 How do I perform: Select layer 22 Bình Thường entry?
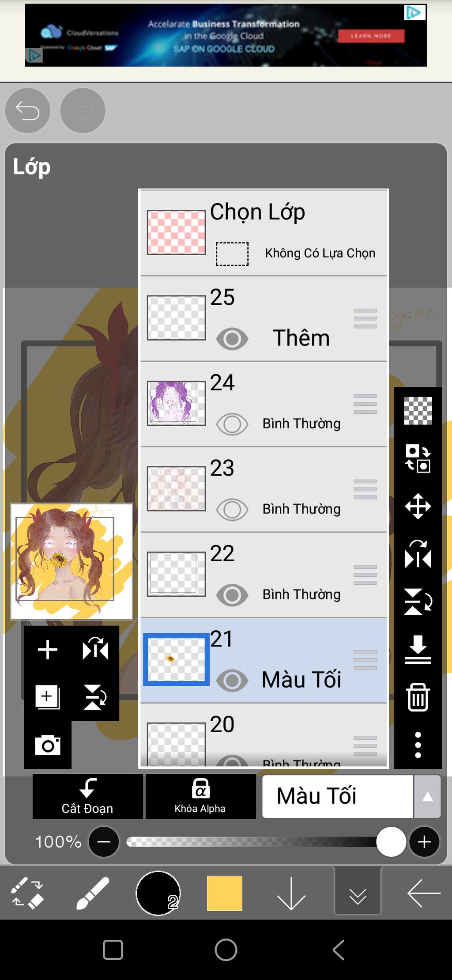click(264, 575)
